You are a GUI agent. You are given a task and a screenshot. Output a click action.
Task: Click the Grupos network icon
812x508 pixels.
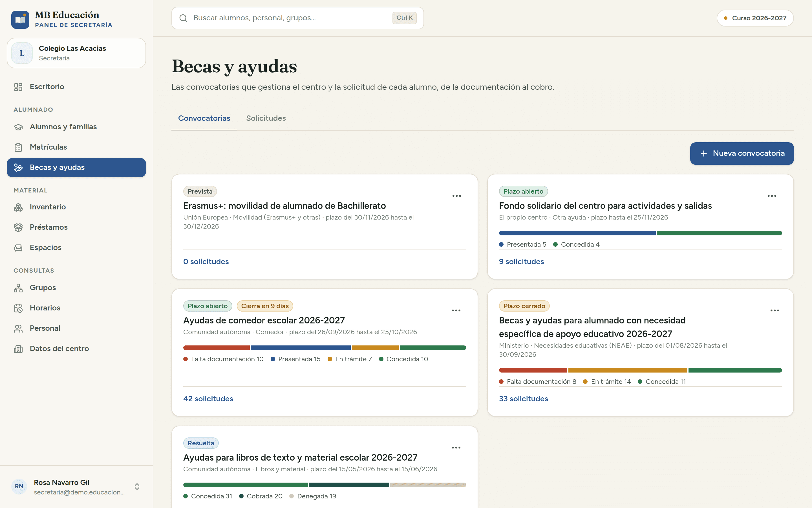tap(18, 288)
